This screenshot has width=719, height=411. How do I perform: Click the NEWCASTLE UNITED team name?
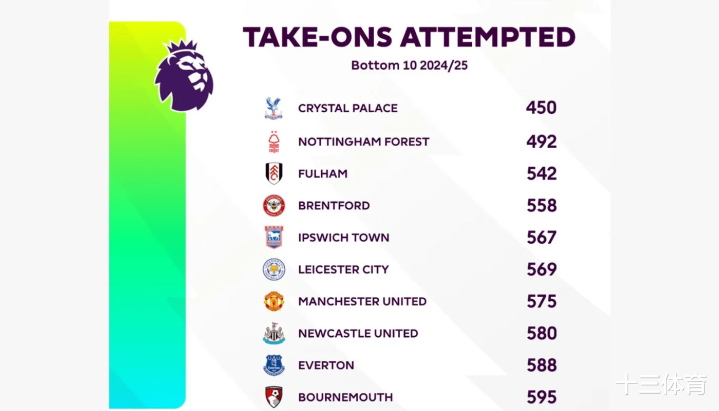[358, 333]
